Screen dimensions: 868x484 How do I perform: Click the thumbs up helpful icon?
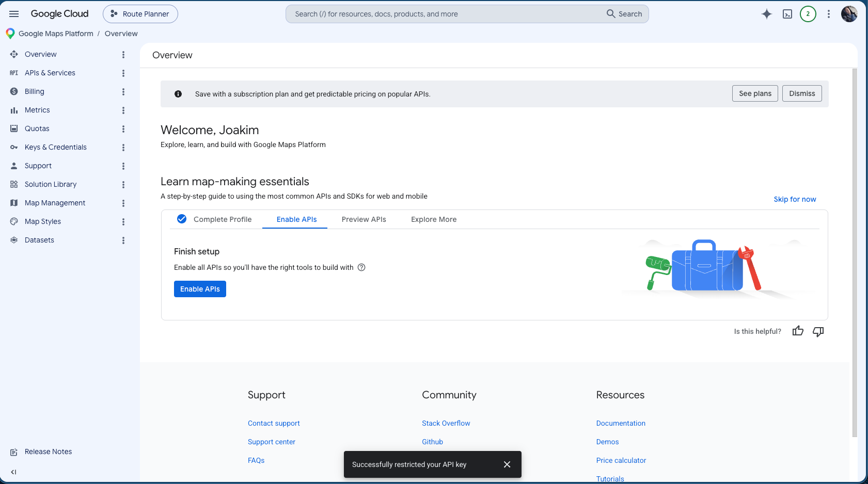coord(798,331)
